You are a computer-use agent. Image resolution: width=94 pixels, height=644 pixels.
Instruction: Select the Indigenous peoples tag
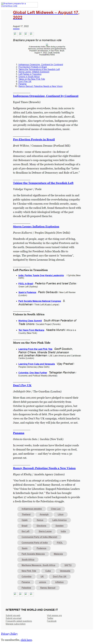click(x=32, y=502)
